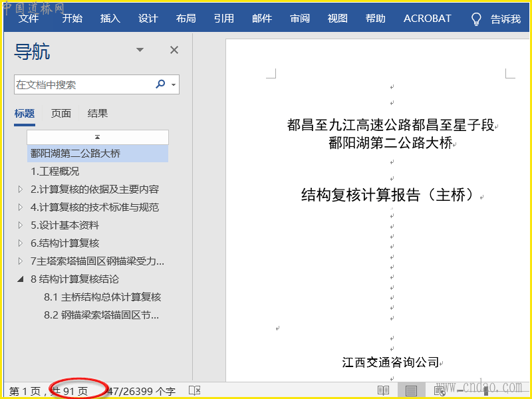Open the search options dropdown arrow

(174, 84)
